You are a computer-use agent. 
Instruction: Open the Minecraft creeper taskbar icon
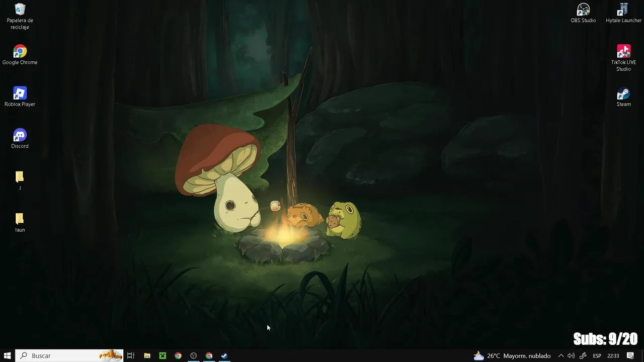click(163, 355)
